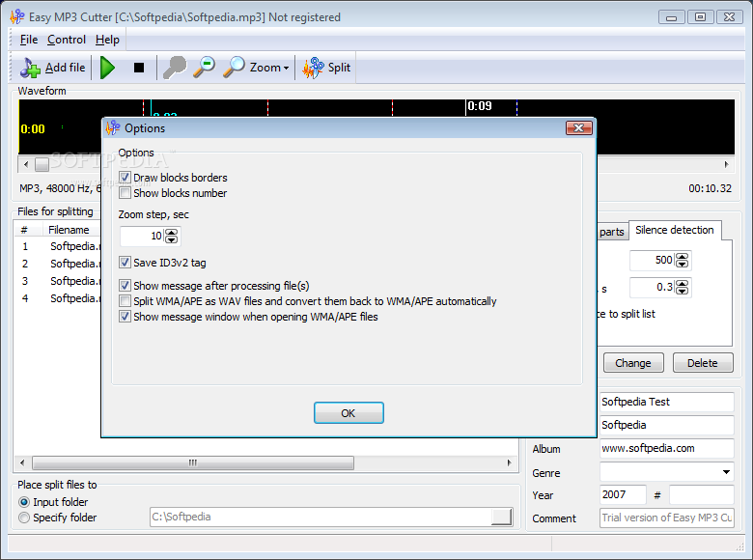Click the Zoom magnifier toolbar icon

tap(235, 68)
